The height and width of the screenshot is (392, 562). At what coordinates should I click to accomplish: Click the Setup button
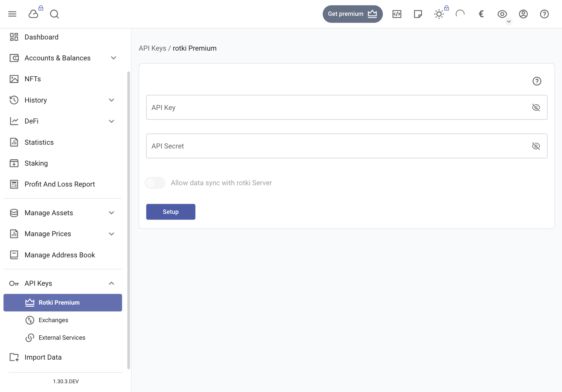coord(171,212)
